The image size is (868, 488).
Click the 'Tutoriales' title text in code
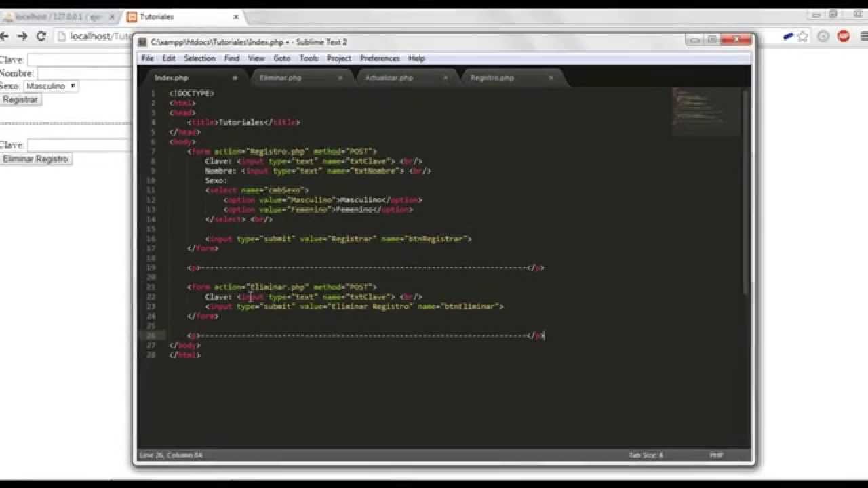tap(241, 123)
